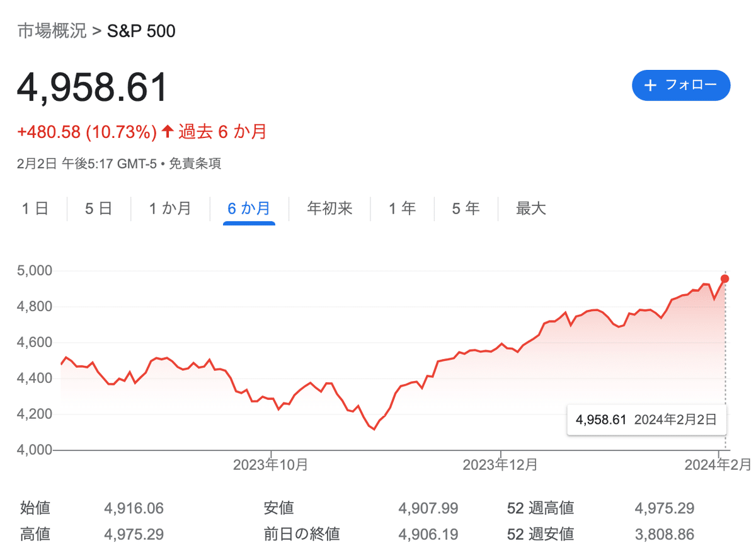
Task: Switch to the 1 か月 chart view
Action: point(170,208)
